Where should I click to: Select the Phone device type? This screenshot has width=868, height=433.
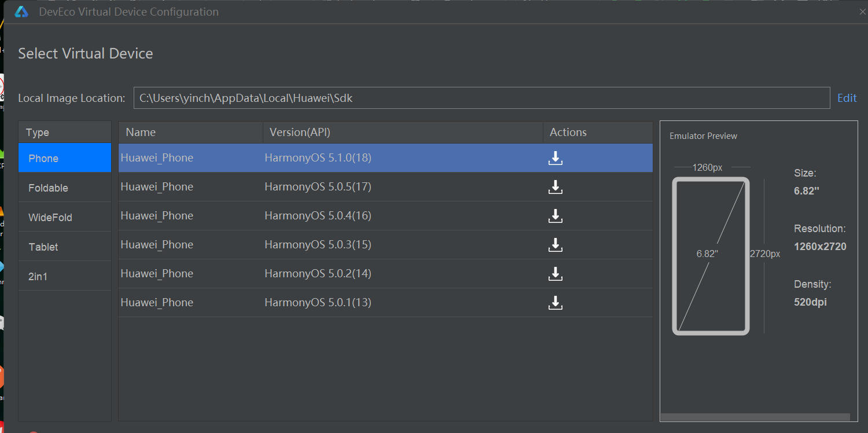pos(65,158)
